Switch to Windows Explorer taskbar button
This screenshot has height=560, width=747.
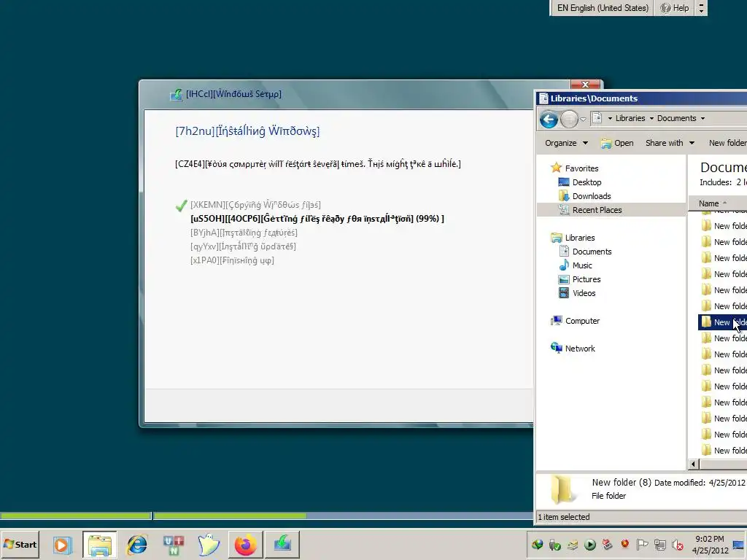point(99,545)
